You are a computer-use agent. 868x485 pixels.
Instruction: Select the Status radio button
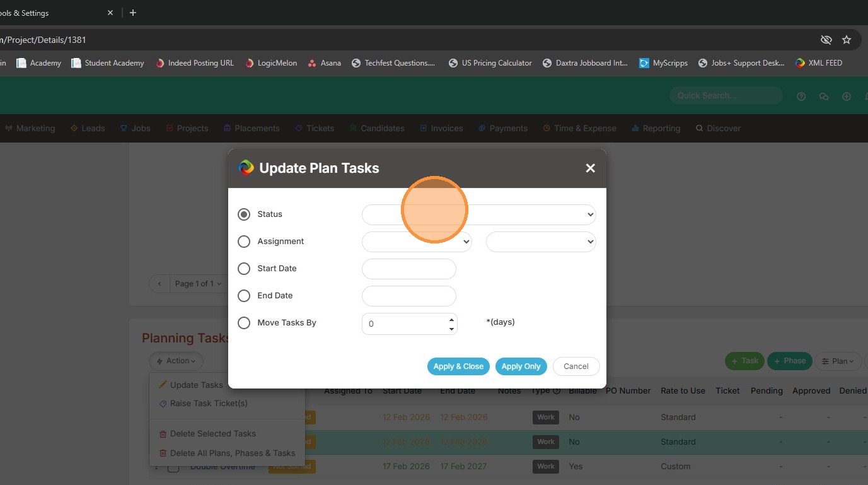(244, 214)
